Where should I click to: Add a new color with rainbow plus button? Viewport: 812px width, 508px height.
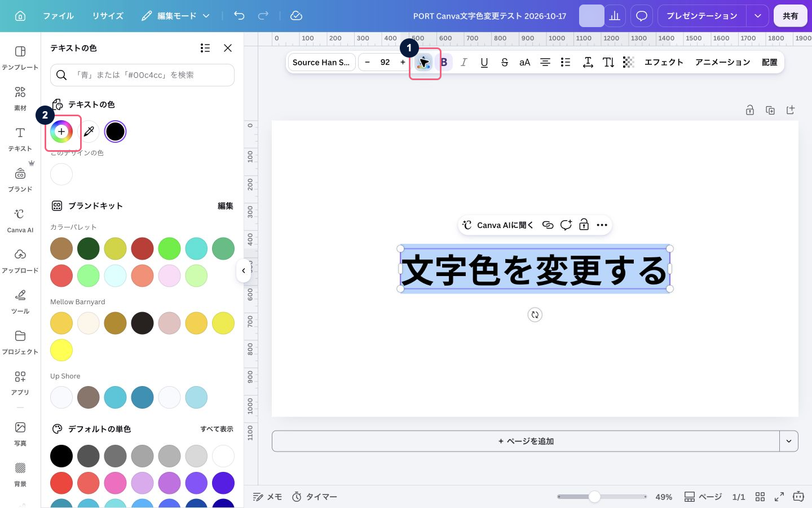pyautogui.click(x=61, y=132)
